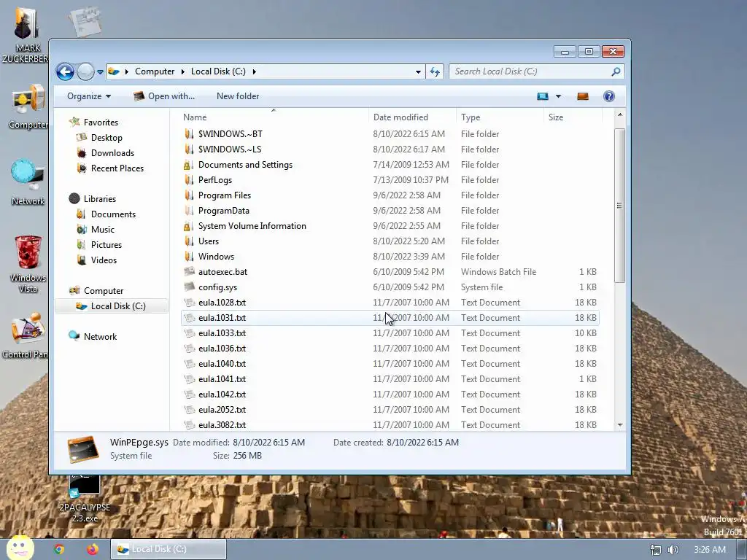Open Recycle Bin desktop icon labeled Windows Vista

(x=28, y=264)
